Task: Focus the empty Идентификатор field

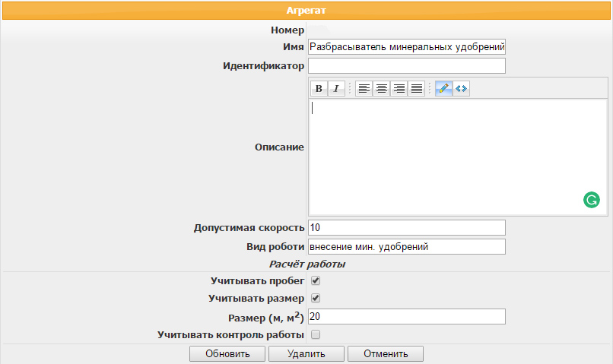Action: 407,65
